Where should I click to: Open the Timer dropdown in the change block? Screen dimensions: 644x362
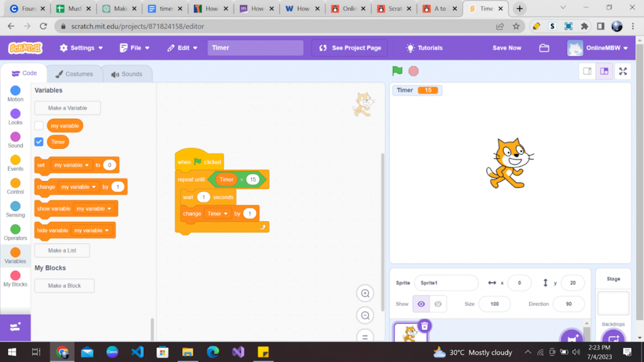(x=218, y=213)
